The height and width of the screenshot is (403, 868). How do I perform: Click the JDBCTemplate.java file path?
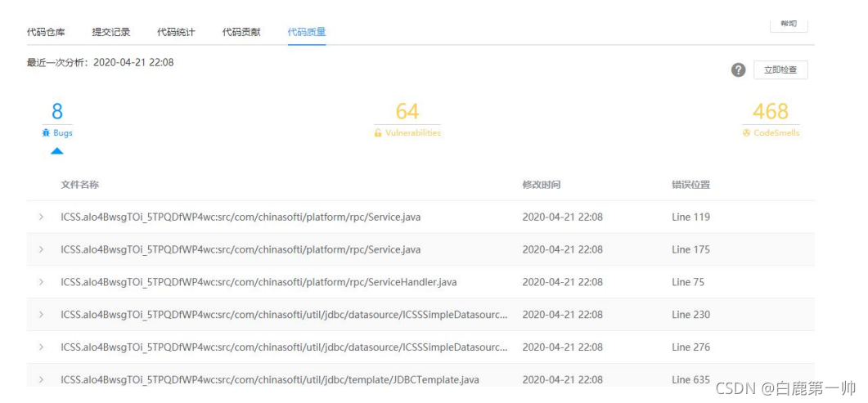270,380
